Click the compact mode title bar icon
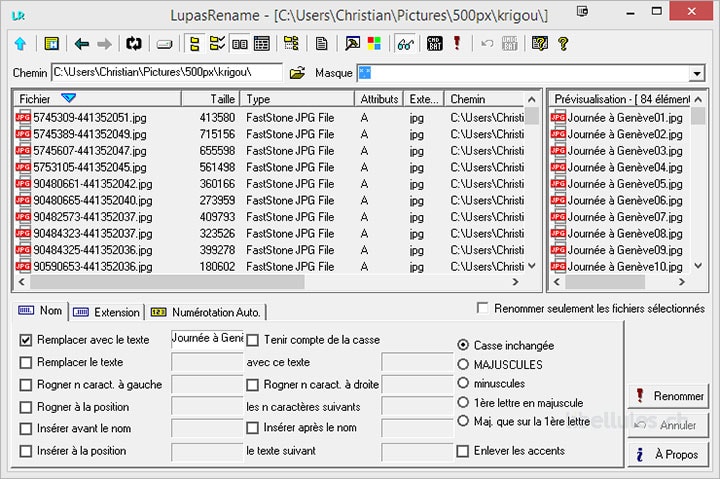 (582, 11)
